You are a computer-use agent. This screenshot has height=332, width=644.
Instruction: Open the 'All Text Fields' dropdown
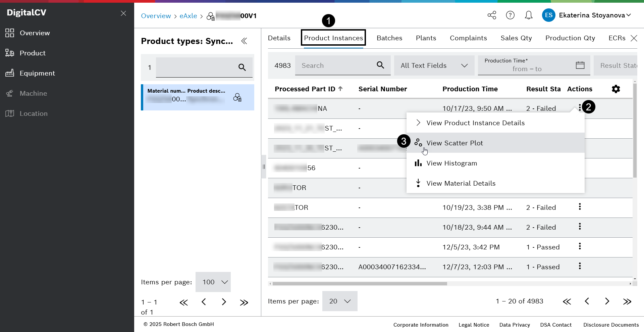coord(434,65)
